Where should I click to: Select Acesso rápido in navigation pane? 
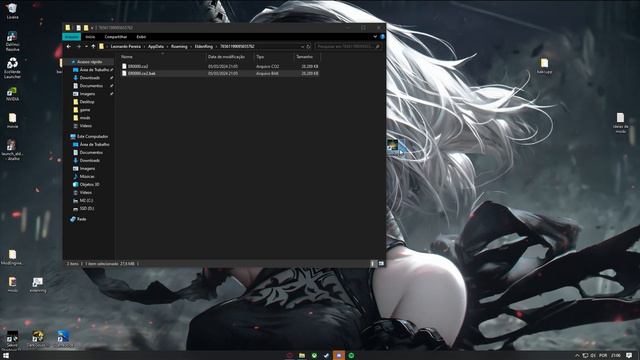pos(89,62)
